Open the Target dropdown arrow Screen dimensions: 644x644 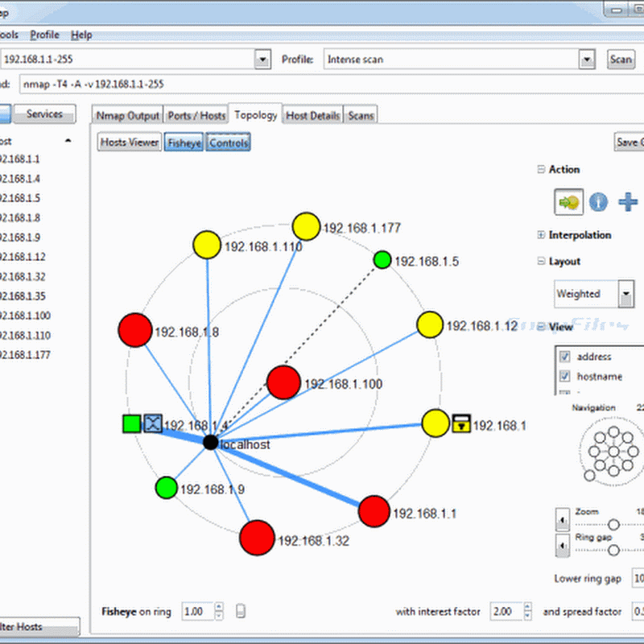[x=262, y=60]
